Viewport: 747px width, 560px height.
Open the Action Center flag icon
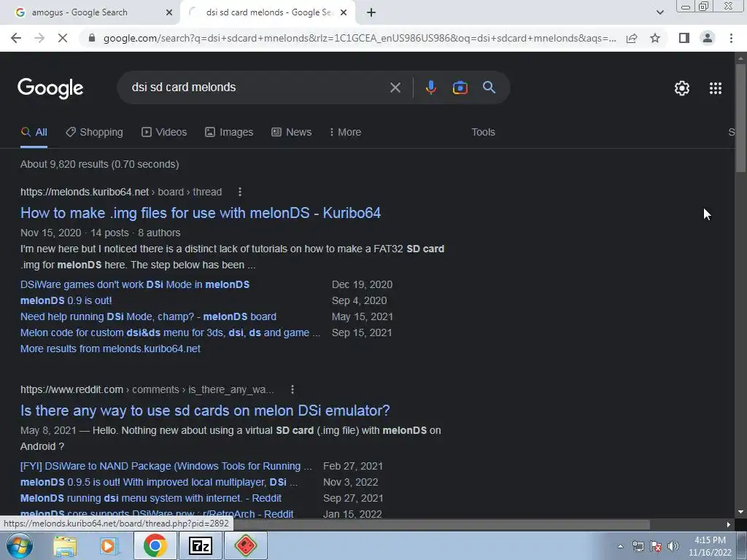click(656, 546)
